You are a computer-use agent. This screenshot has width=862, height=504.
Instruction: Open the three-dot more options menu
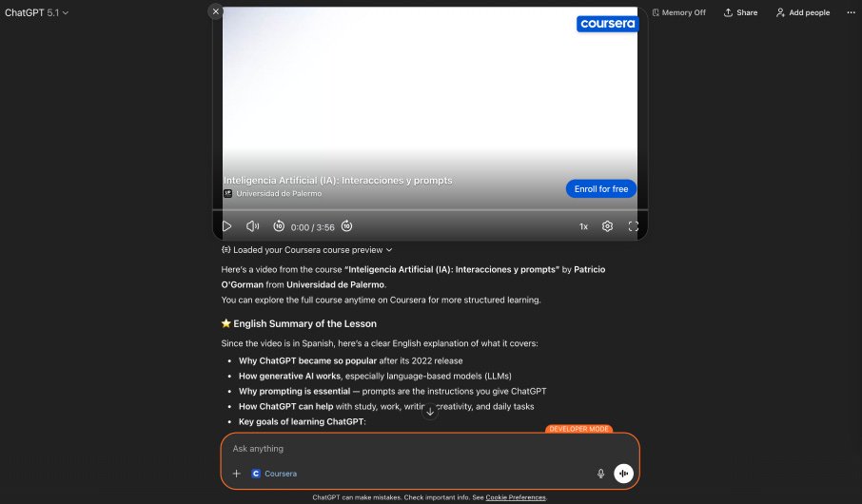pyautogui.click(x=851, y=12)
